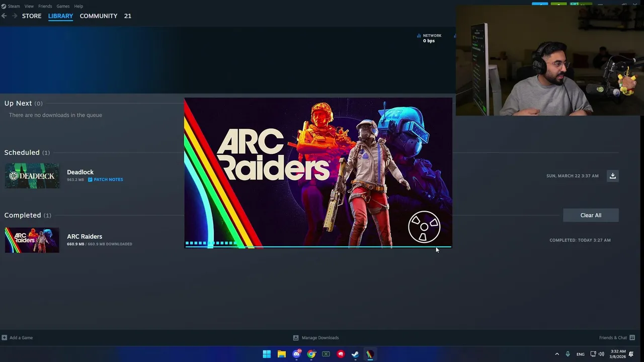Click the Network bar graph icon
644x362 pixels.
[419, 36]
